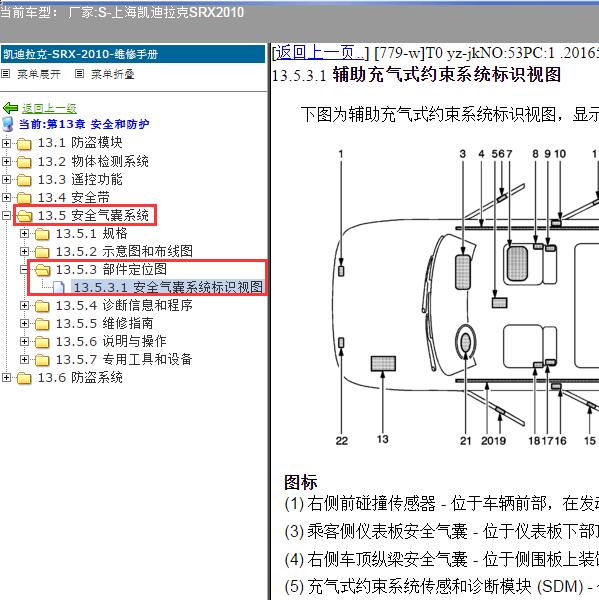Screen dimensions: 599x600
Task: Collapse the 13.5.3 部件定位图 node
Action: 24,269
